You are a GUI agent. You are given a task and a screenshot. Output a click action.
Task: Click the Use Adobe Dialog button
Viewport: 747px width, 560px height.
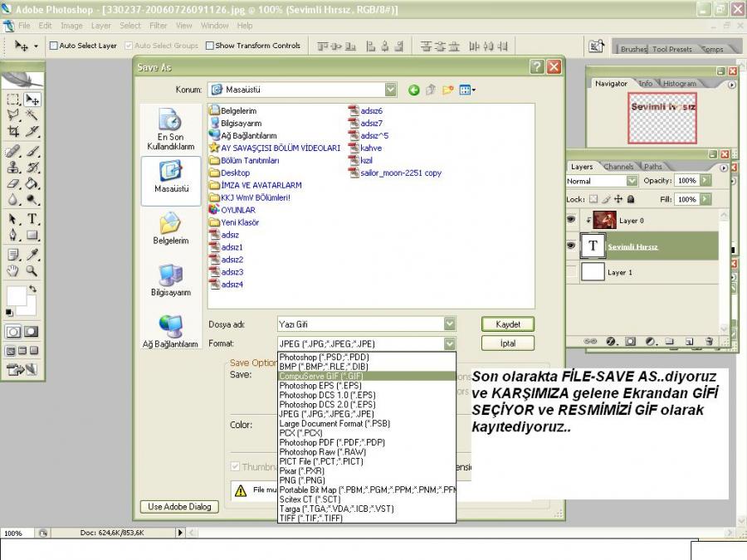[x=179, y=507]
